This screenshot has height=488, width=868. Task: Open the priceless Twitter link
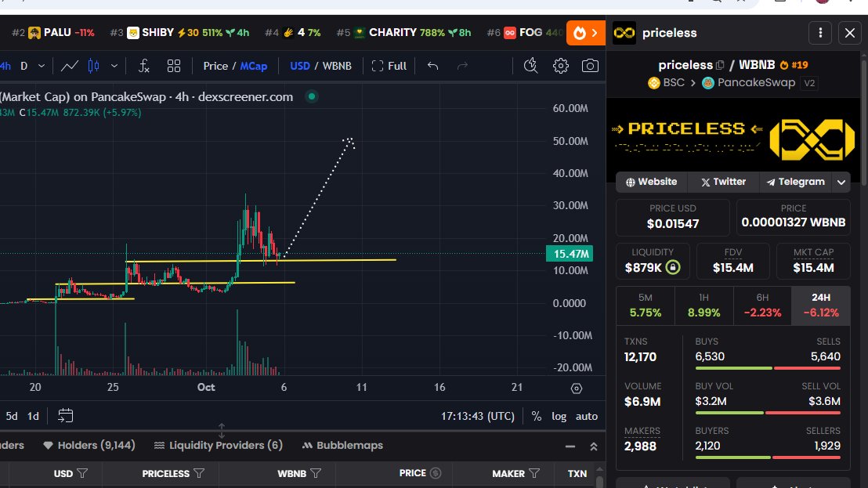pyautogui.click(x=723, y=182)
